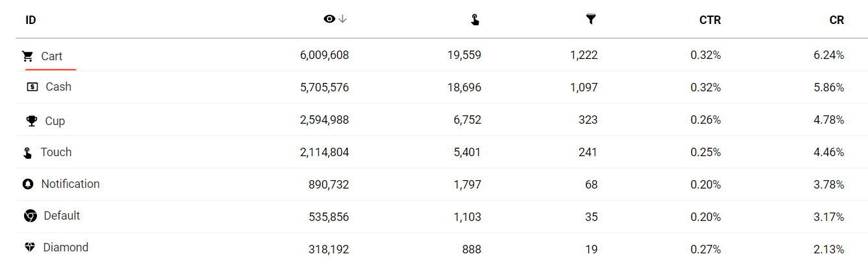
Task: Click the diamond icon
Action: tap(30, 248)
